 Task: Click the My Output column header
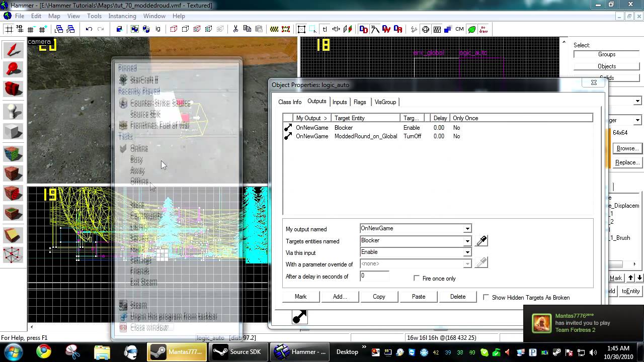point(312,118)
